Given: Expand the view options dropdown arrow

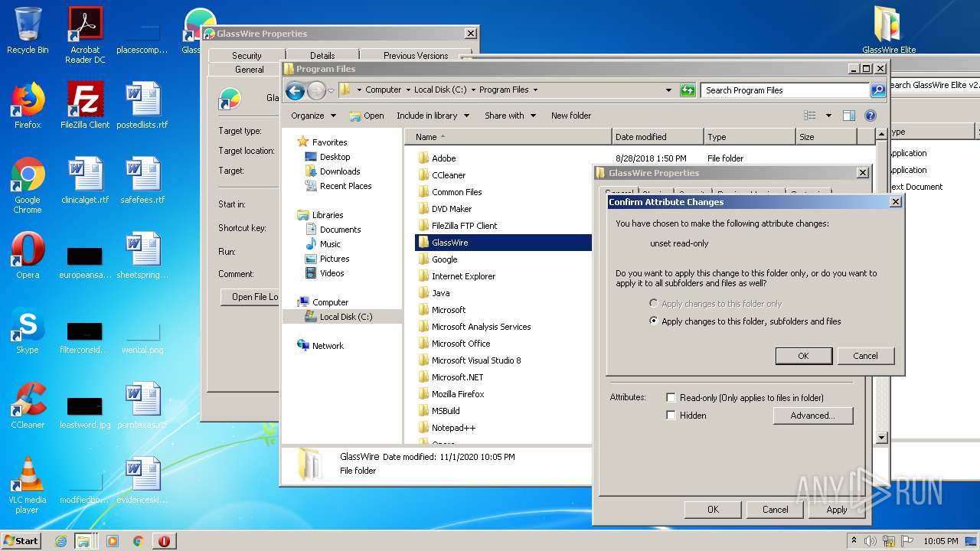Looking at the screenshot, I should pyautogui.click(x=828, y=116).
